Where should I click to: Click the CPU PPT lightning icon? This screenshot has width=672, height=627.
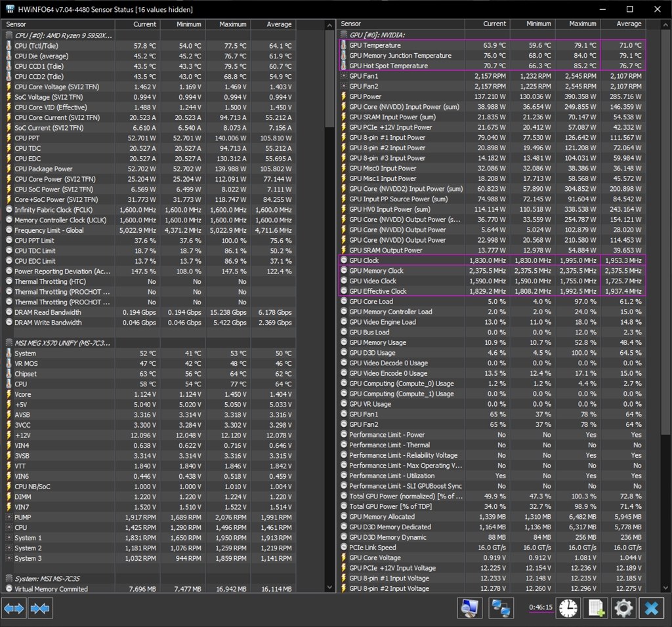pyautogui.click(x=9, y=138)
